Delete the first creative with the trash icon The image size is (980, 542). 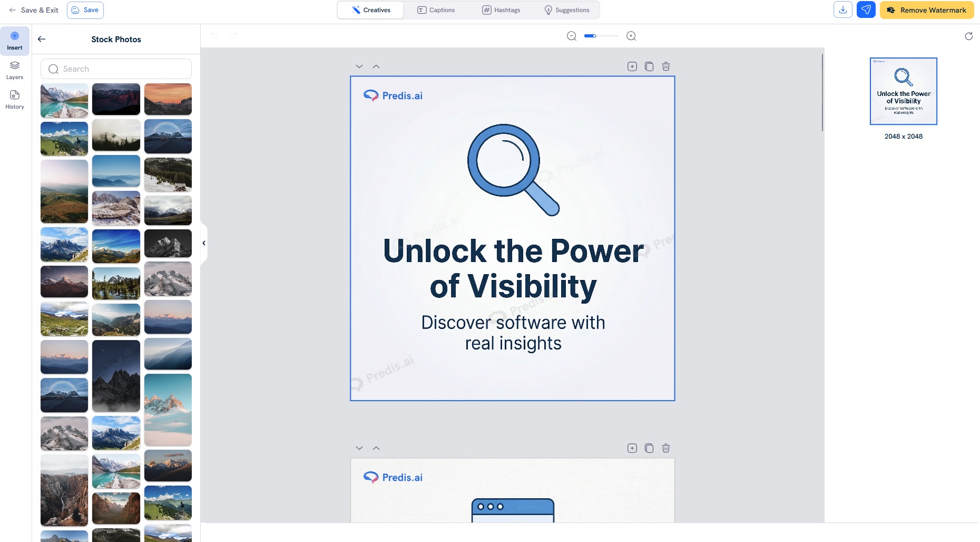tap(666, 66)
